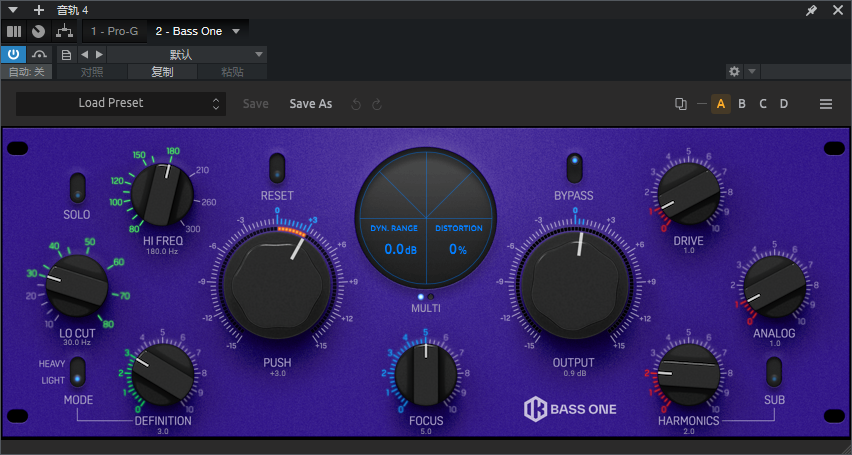Click the 对照 compare button

(92, 72)
